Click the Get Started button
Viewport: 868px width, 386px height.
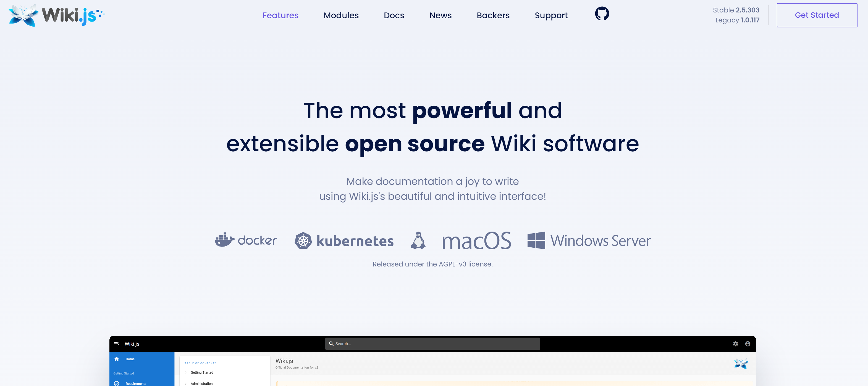pyautogui.click(x=817, y=15)
